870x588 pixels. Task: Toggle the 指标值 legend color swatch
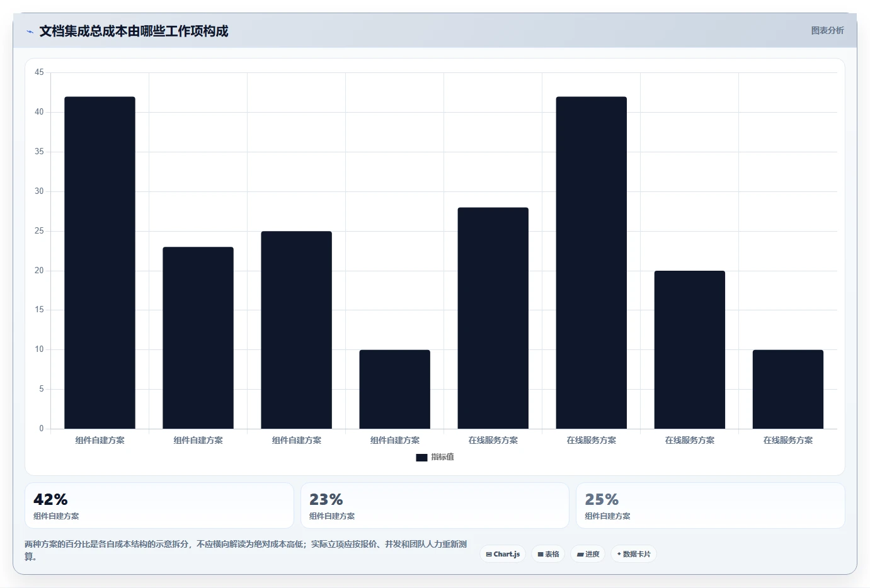(x=421, y=458)
